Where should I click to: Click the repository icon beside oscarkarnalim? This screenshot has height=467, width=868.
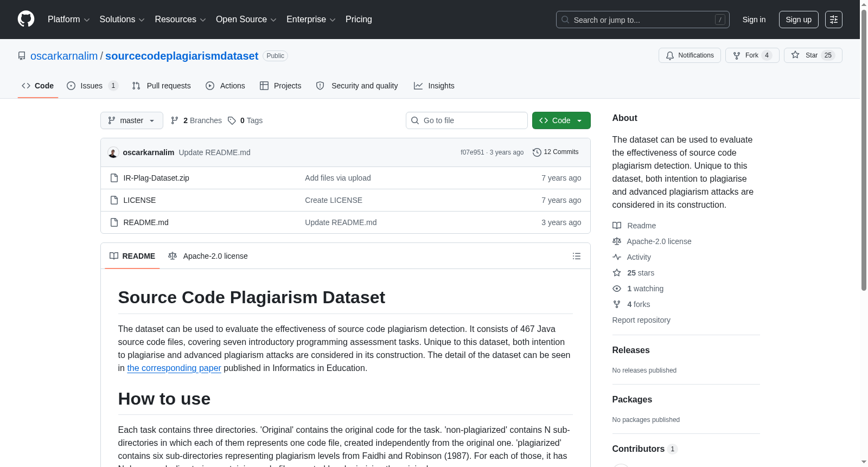22,56
